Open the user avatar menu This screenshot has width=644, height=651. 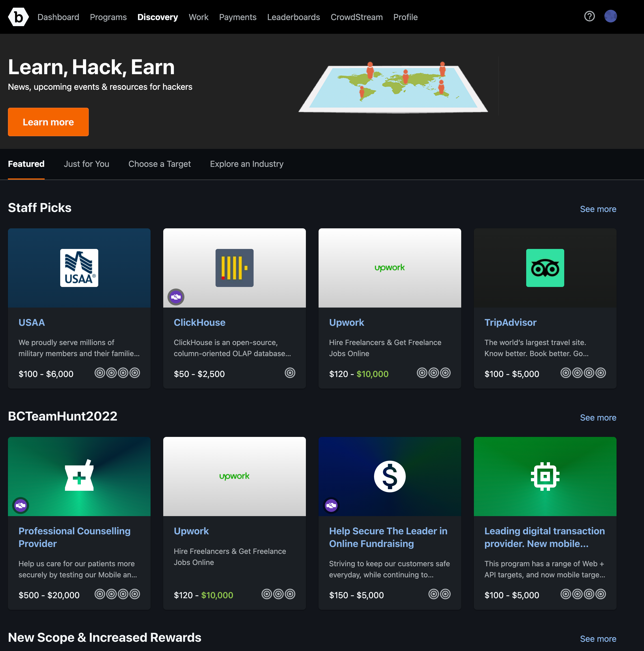(x=610, y=16)
